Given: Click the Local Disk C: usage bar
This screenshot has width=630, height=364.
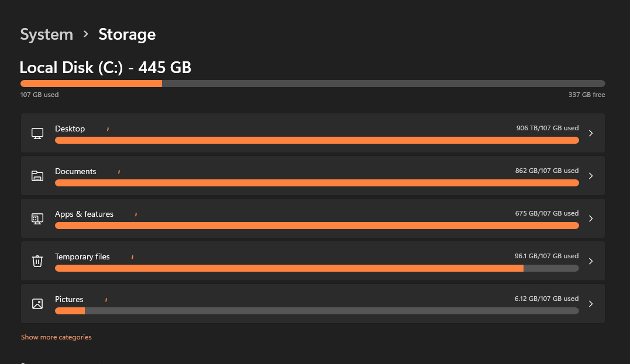Looking at the screenshot, I should (x=312, y=84).
